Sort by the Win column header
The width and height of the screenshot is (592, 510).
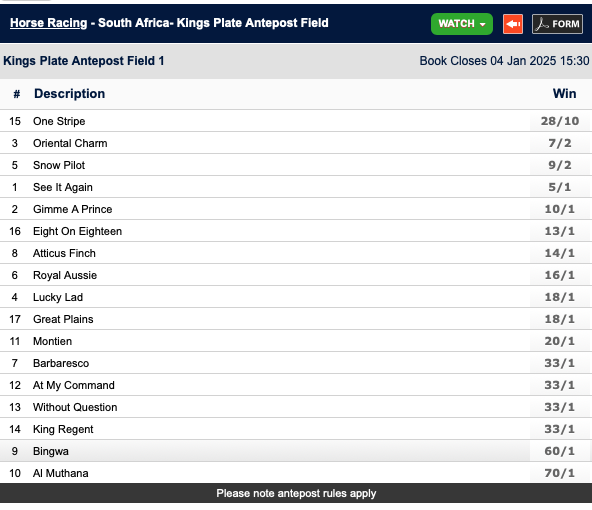pyautogui.click(x=564, y=94)
